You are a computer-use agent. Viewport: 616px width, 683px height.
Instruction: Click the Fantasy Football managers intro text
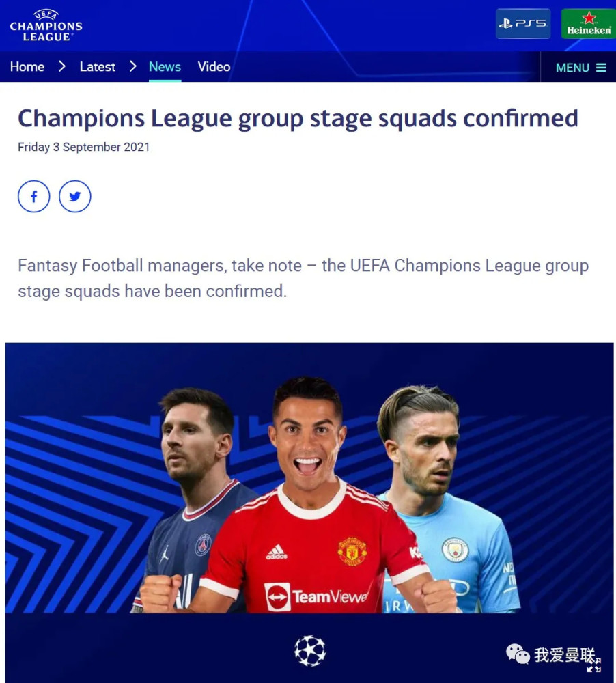pos(303,279)
